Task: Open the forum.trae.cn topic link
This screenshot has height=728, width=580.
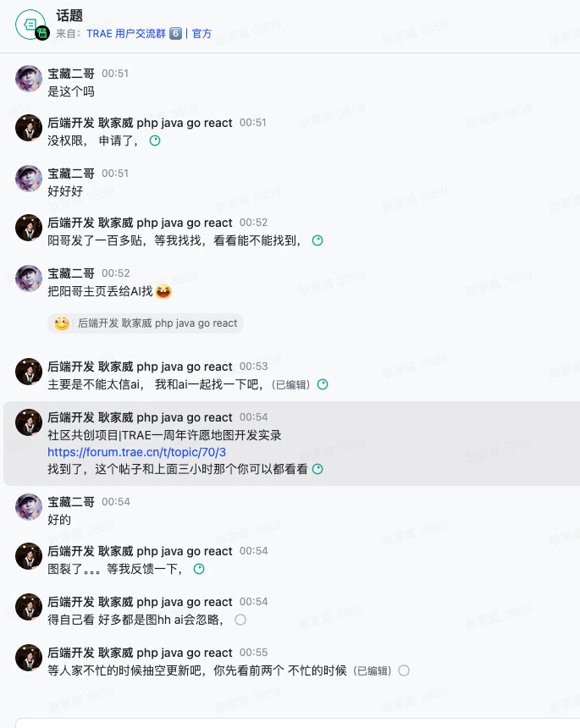Action: click(x=136, y=452)
